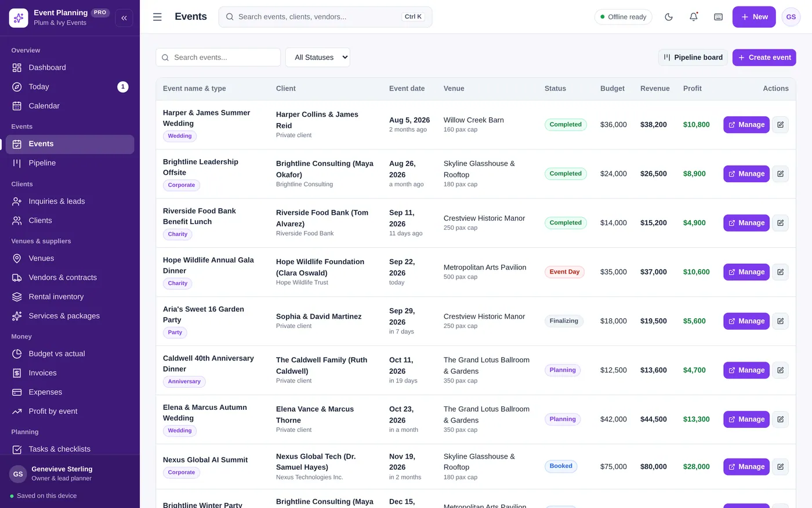This screenshot has height=508, width=812.
Task: Manage the Nexus Global AI Summit event
Action: (746, 467)
